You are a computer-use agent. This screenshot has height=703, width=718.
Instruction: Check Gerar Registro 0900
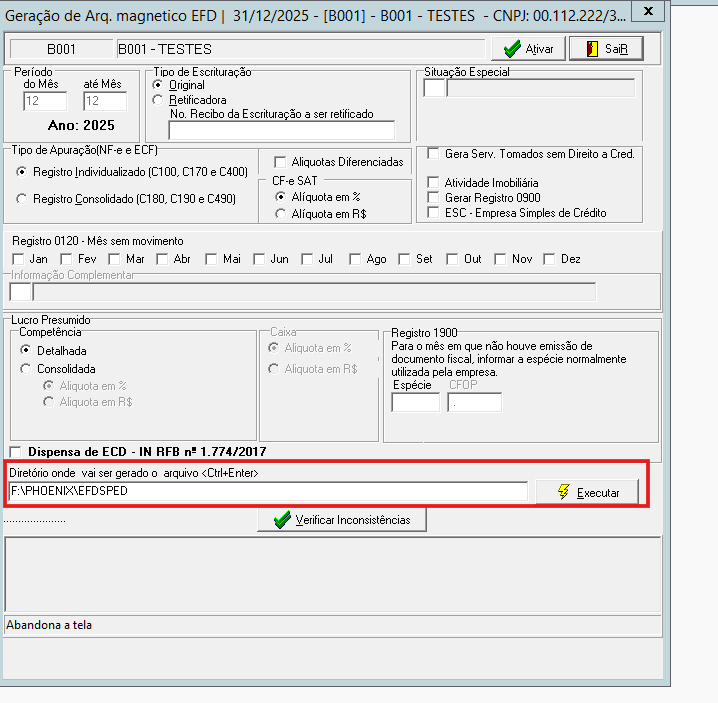pos(433,198)
